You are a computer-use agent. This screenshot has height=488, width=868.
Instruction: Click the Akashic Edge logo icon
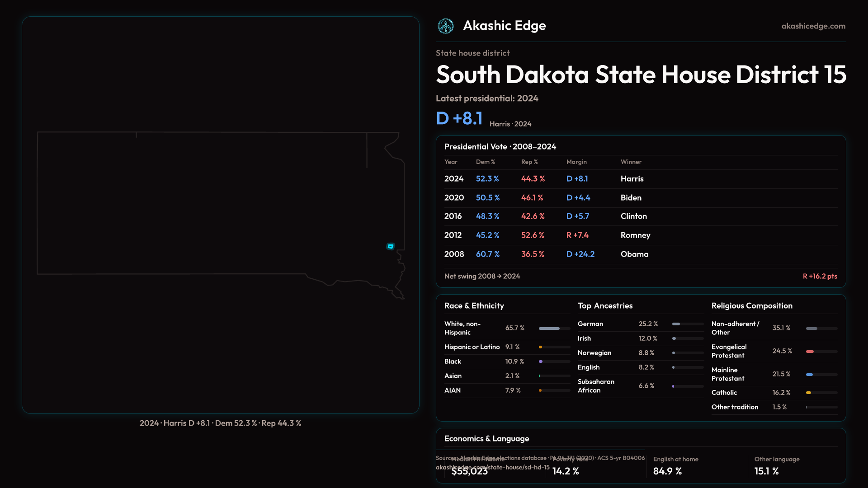(x=446, y=26)
